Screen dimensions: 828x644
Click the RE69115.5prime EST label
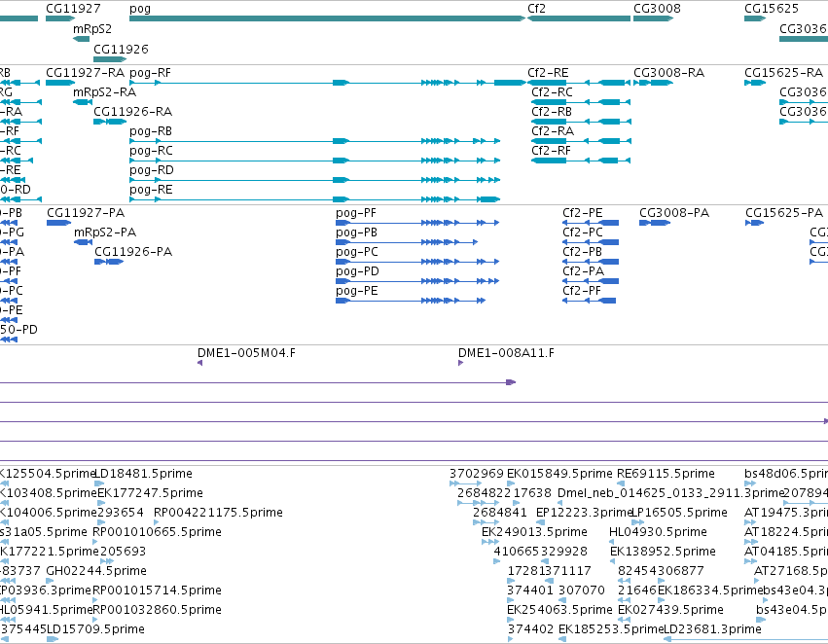[666, 474]
